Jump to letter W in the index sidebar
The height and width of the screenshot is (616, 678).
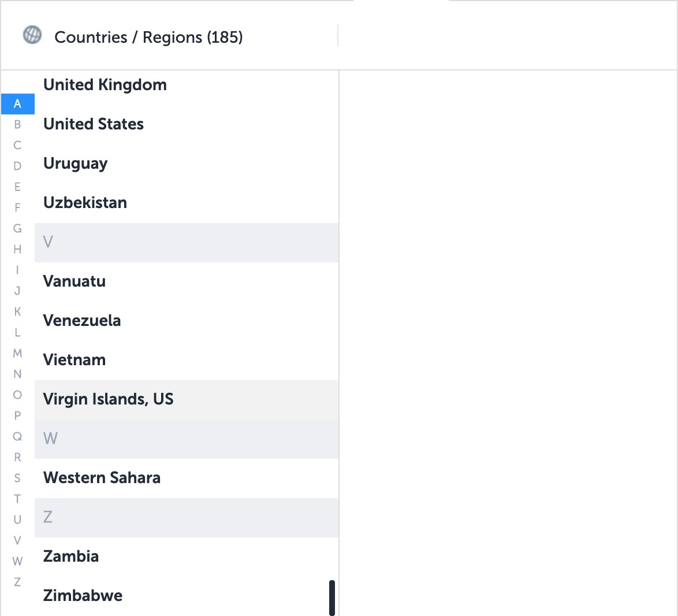(18, 561)
